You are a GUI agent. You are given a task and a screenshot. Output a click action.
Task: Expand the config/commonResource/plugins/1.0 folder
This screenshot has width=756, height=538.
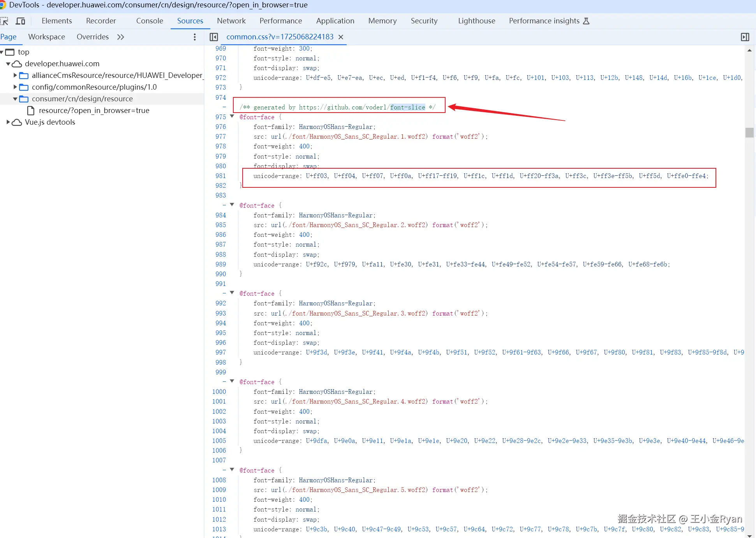15,87
